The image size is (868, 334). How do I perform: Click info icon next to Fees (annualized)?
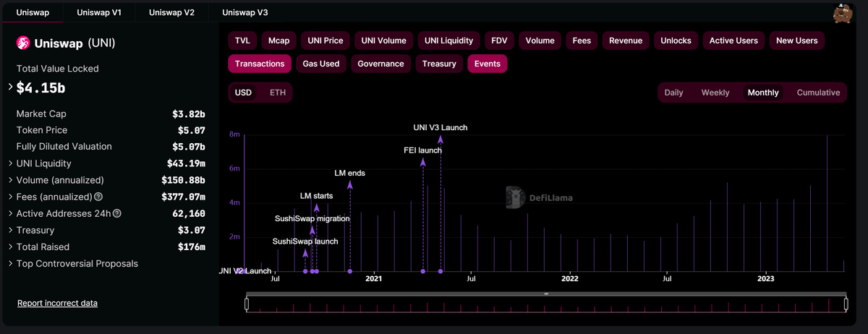click(x=98, y=197)
